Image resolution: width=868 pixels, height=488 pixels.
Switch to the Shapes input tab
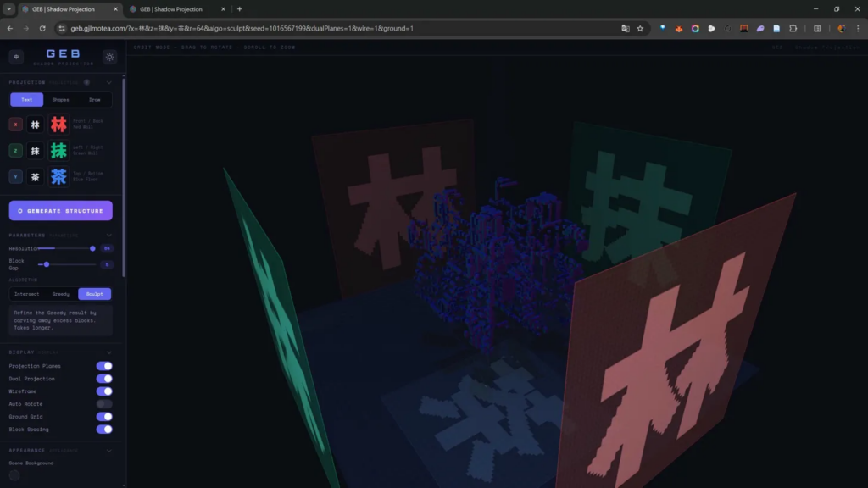pos(60,99)
